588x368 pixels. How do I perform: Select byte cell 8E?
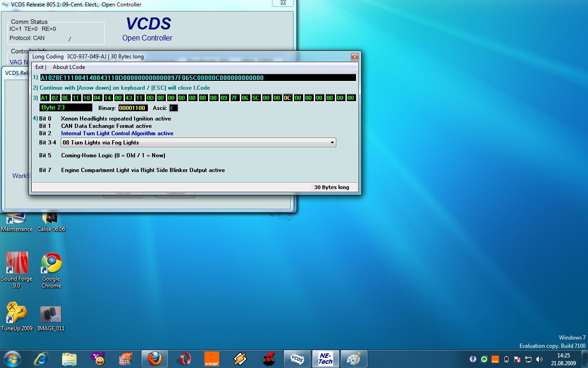tap(66, 98)
